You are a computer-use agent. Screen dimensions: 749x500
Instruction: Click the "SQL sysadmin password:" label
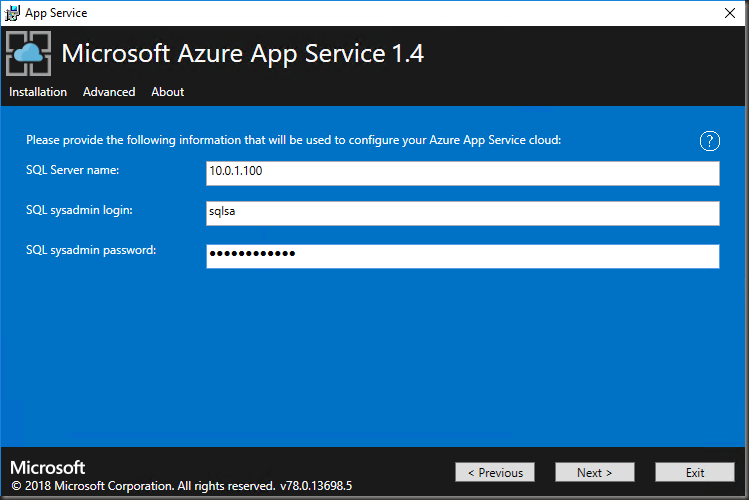[91, 249]
